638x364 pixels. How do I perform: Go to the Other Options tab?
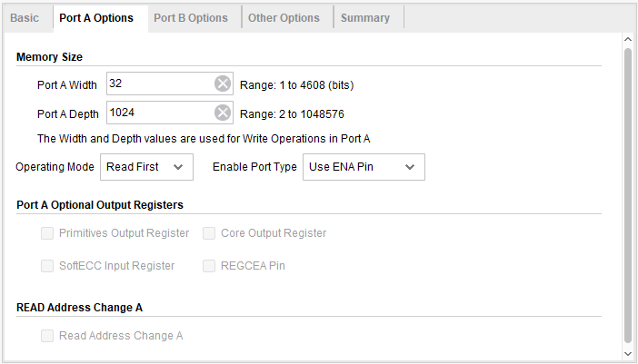click(284, 18)
